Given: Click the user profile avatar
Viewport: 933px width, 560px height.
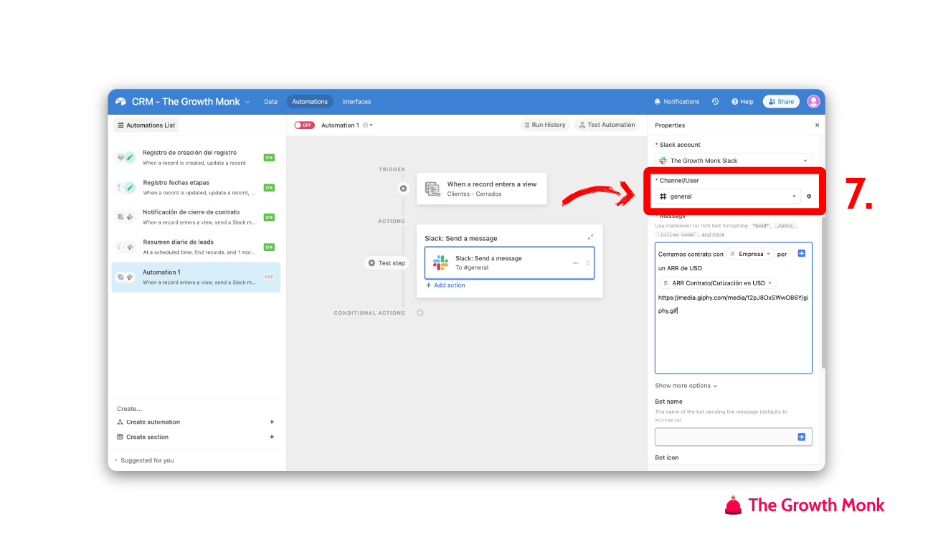Looking at the screenshot, I should point(813,102).
